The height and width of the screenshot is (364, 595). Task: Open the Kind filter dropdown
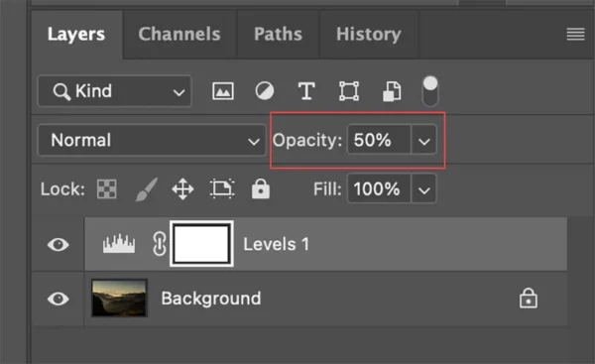tap(115, 91)
